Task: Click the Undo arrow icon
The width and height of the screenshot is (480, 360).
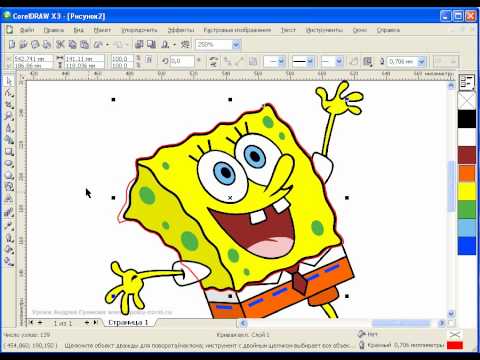Action: pos(98,44)
